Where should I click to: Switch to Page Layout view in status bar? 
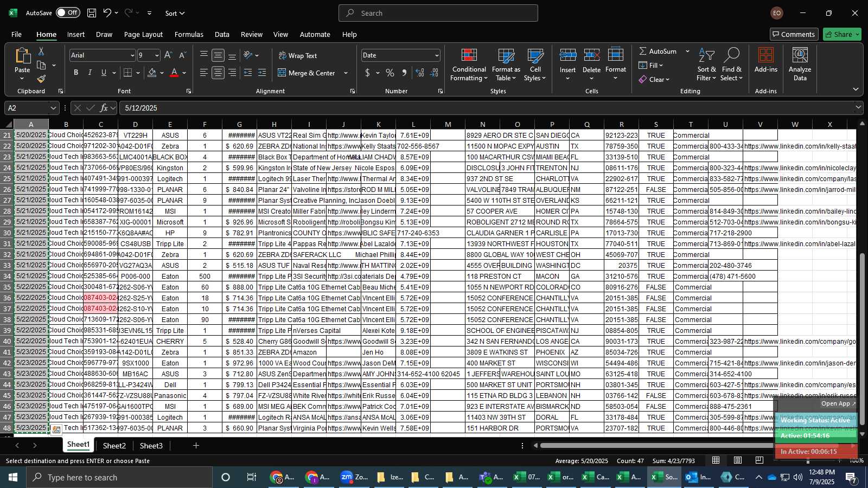pos(738,460)
